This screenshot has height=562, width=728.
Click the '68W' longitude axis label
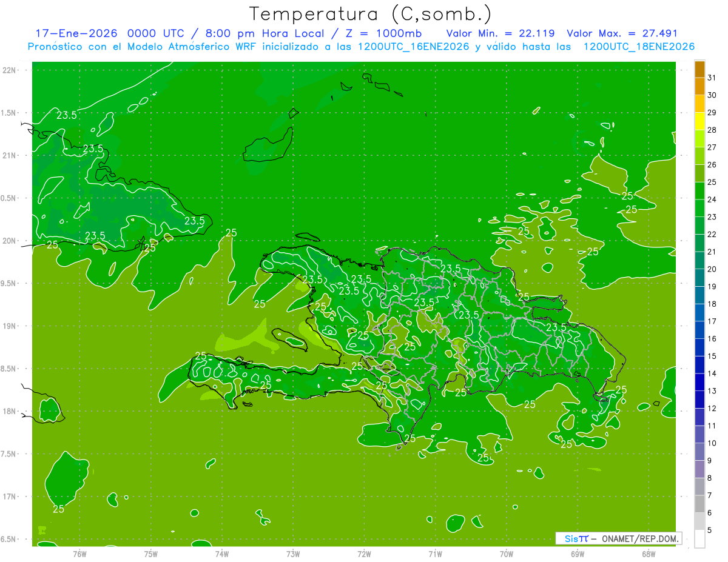click(649, 554)
